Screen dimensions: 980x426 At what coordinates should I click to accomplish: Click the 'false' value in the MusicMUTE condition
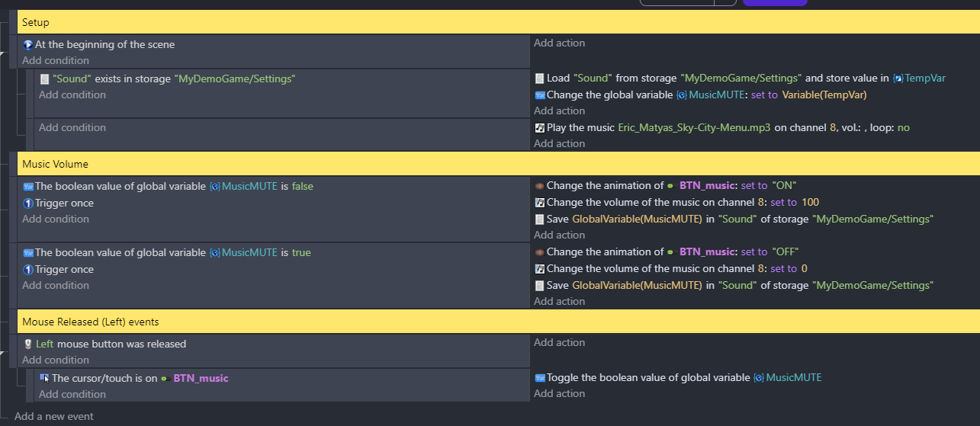pyautogui.click(x=303, y=187)
